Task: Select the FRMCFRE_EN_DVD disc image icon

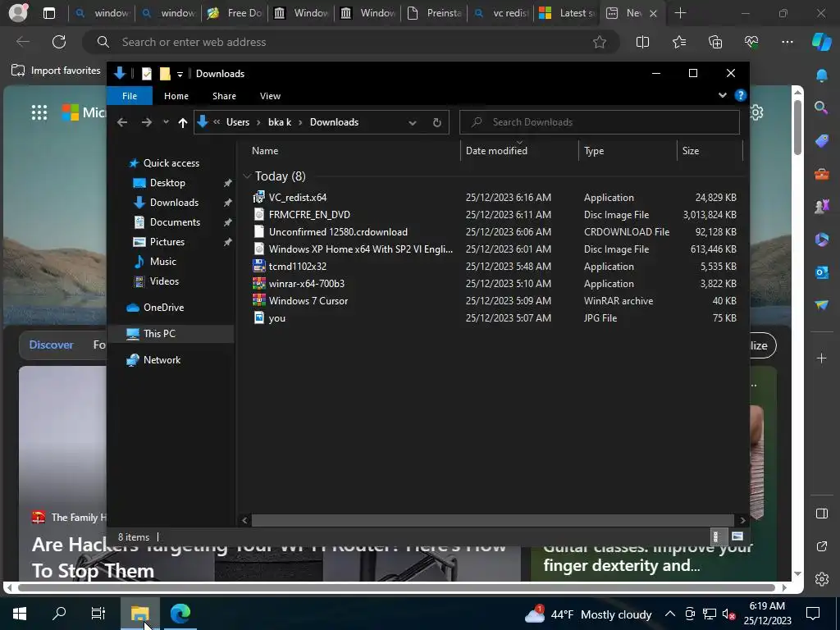Action: pyautogui.click(x=259, y=215)
